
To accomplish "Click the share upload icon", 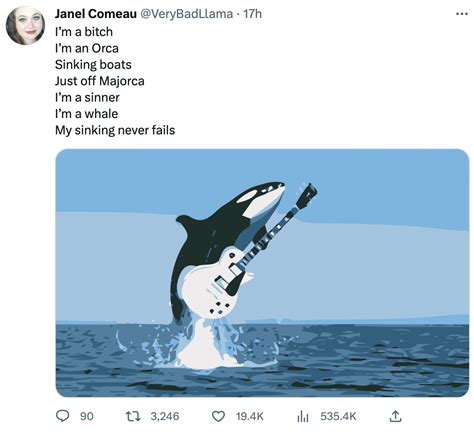I will pos(395,416).
